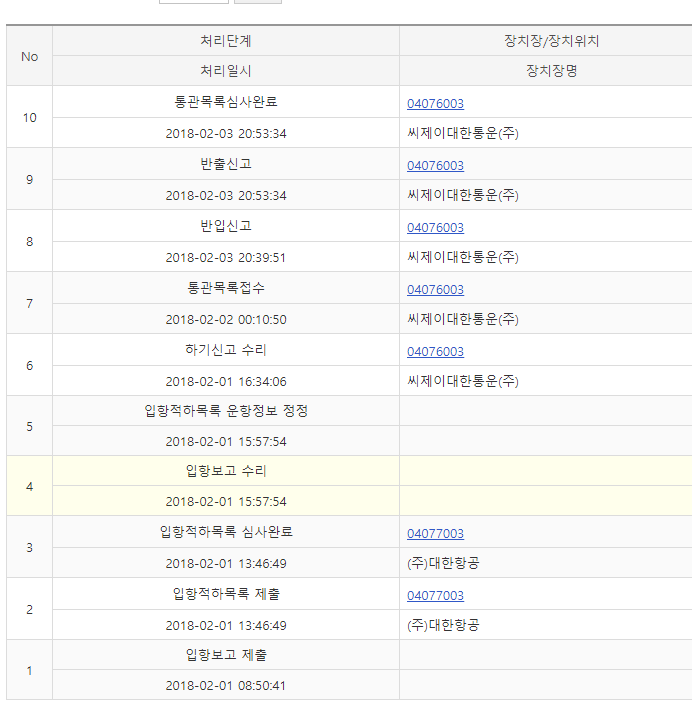Click timestamp 2018-02-02 00:10:50
692x712 pixels.
pos(226,320)
